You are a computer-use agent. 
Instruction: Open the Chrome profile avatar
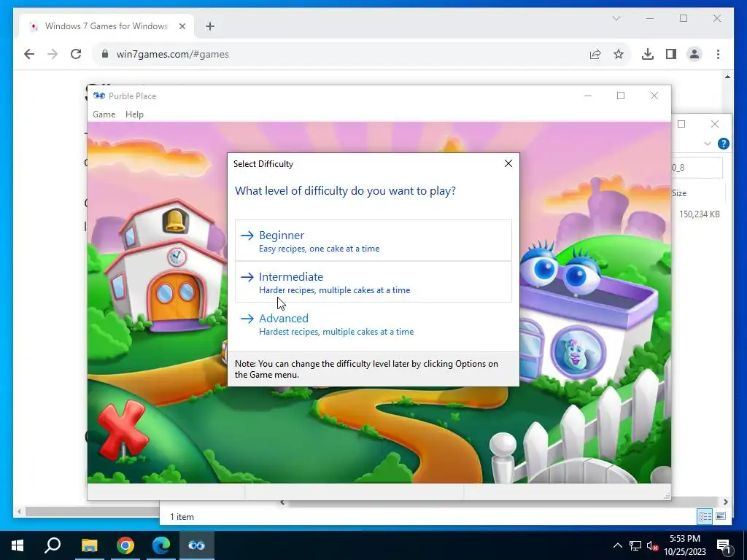[x=694, y=54]
